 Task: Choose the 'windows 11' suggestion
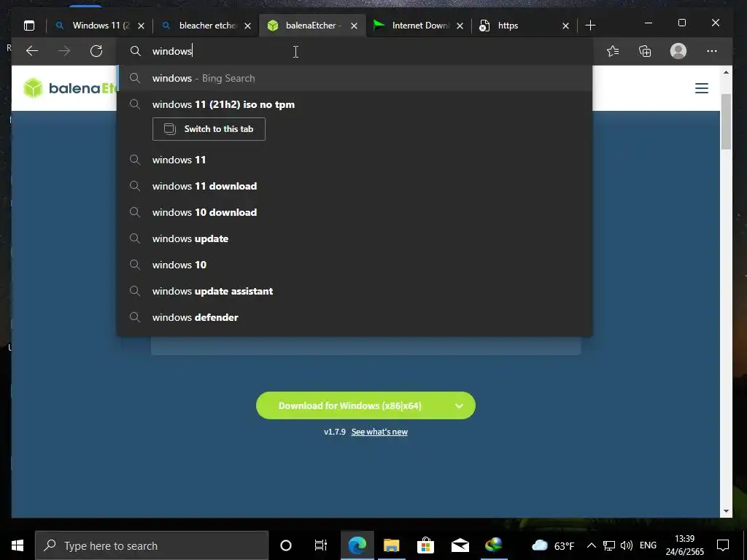(x=355, y=160)
